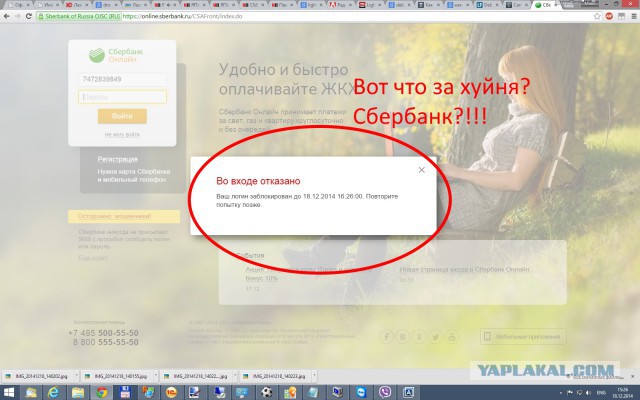The image size is (640, 400).
Task: Click the browser Back arrow
Action: point(7,16)
